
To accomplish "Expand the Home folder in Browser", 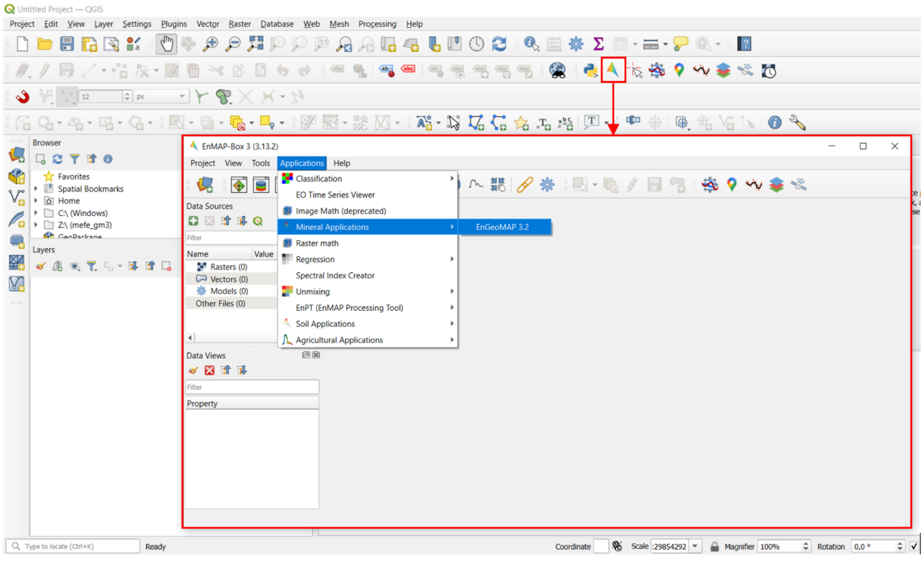I will coord(36,201).
